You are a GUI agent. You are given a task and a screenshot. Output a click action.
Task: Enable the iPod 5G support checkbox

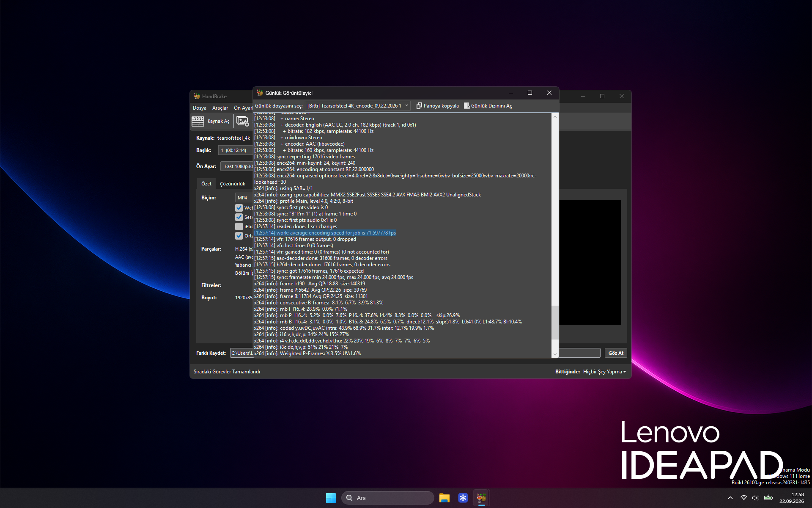click(239, 226)
